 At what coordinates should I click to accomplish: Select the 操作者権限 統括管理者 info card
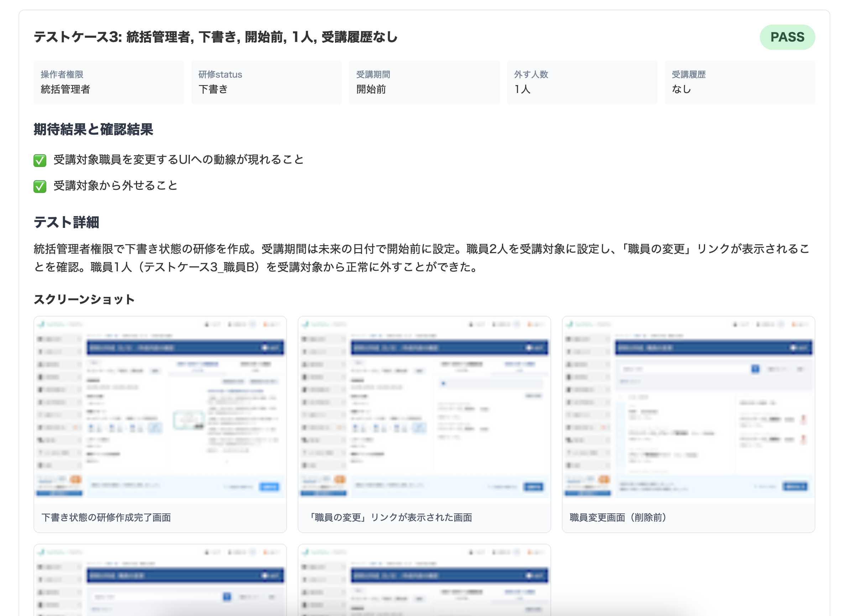click(x=109, y=82)
